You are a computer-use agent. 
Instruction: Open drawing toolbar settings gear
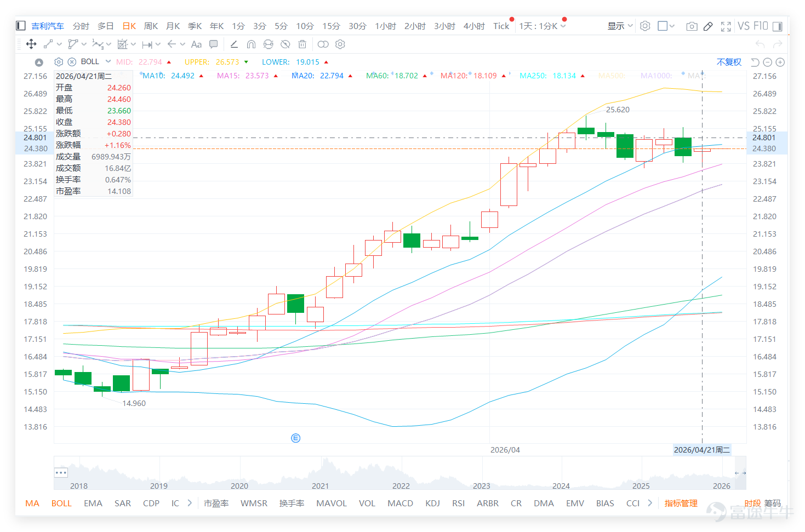click(340, 44)
